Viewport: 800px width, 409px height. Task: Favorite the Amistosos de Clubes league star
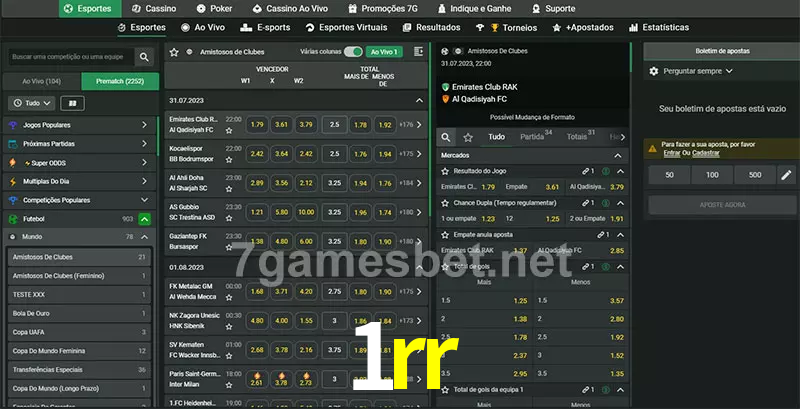(x=174, y=51)
